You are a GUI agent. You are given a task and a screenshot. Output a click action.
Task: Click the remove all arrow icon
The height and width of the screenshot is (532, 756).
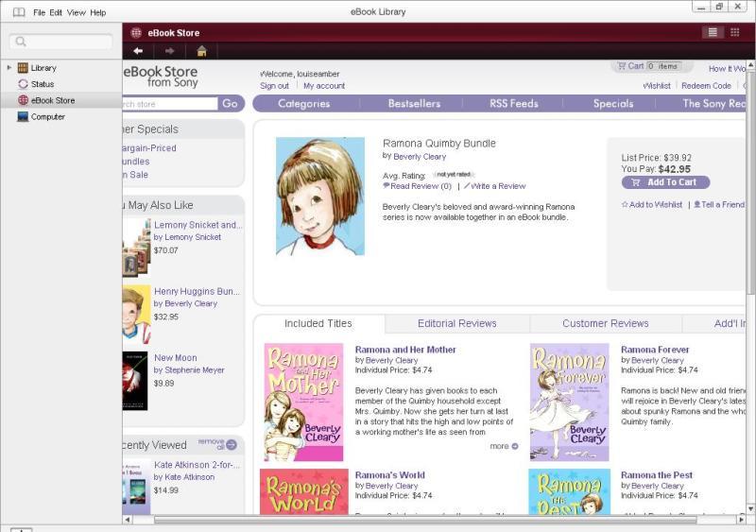tap(232, 445)
